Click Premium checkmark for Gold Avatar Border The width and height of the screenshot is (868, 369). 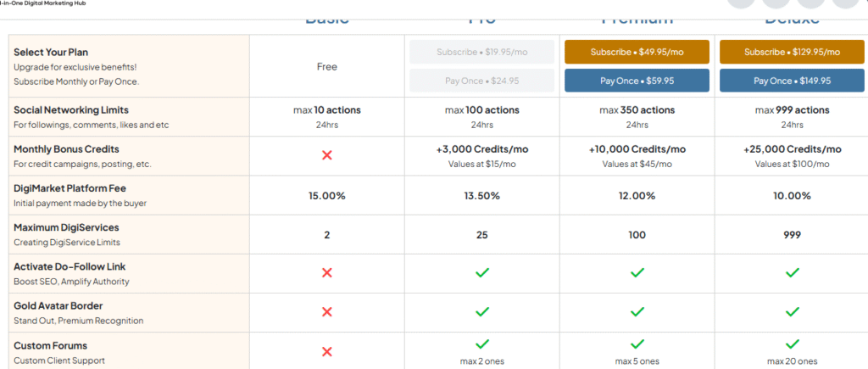[637, 312]
